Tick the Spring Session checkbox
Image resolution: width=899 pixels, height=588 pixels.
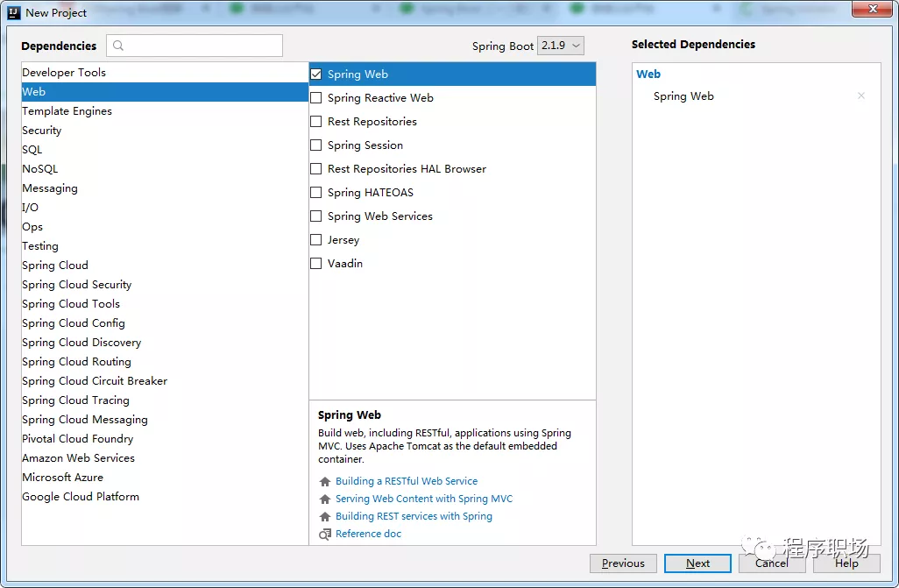(316, 145)
